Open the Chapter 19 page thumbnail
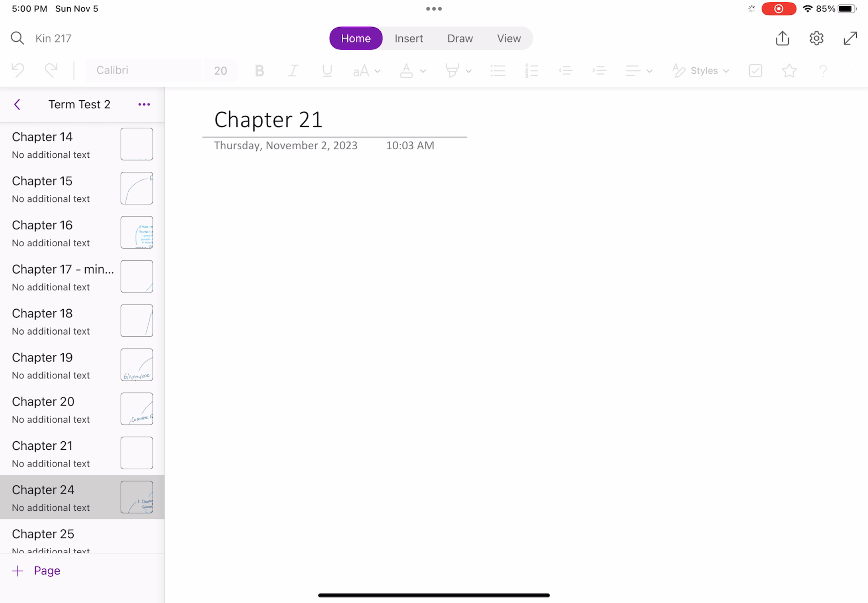Screen dimensions: 868x603 [x=136, y=365]
